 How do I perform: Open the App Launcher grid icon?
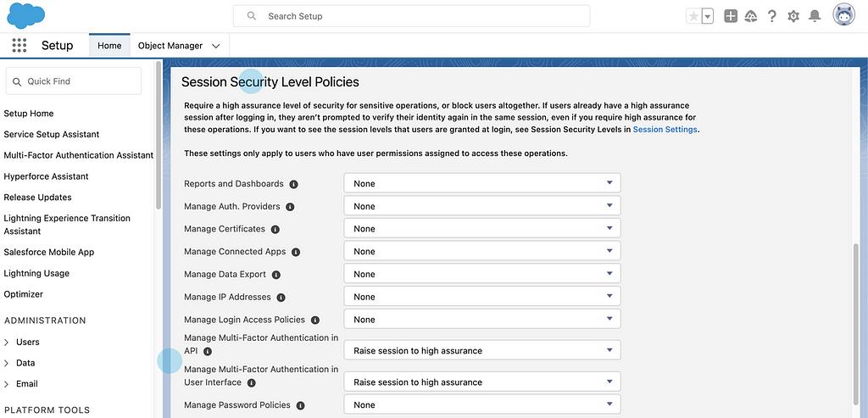pos(19,46)
